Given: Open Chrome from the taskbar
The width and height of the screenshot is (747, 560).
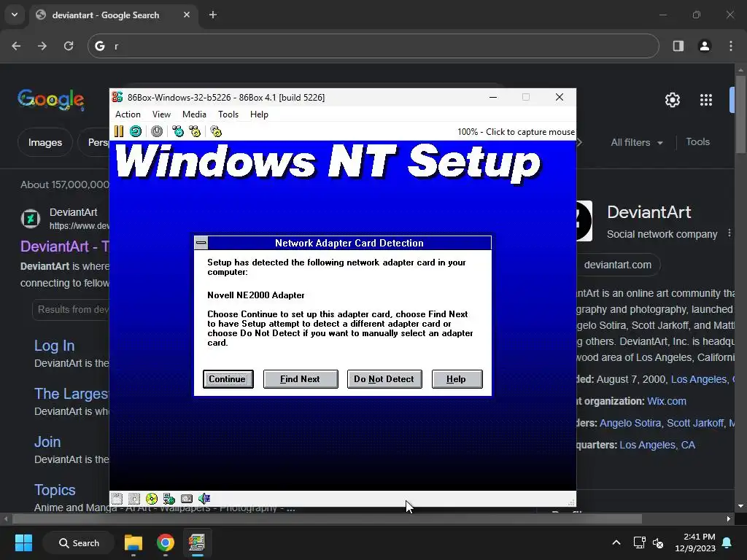Looking at the screenshot, I should coord(166,542).
